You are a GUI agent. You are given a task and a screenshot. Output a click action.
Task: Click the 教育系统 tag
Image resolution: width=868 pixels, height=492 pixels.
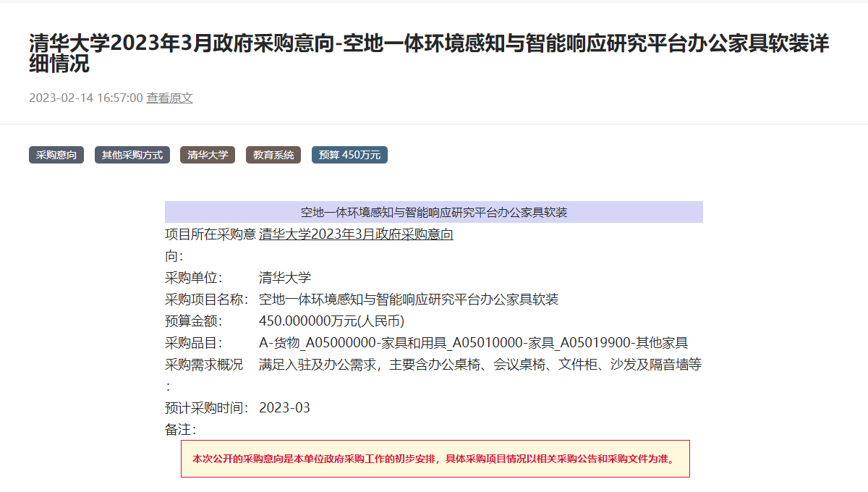[x=273, y=155]
